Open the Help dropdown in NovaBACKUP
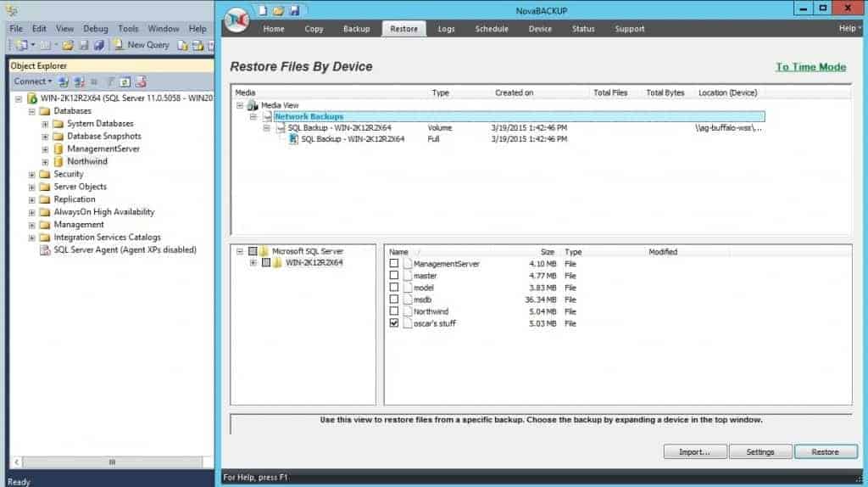The width and height of the screenshot is (868, 487). click(x=849, y=28)
